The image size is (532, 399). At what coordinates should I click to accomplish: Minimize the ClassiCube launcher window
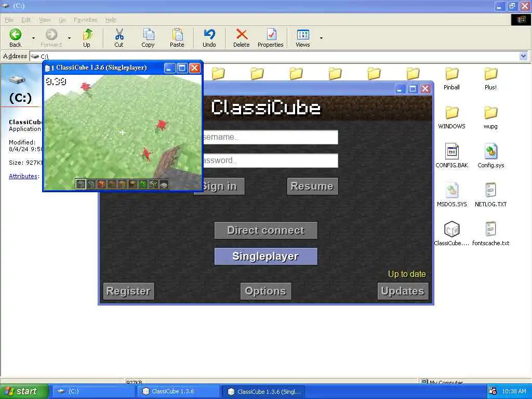click(x=400, y=89)
